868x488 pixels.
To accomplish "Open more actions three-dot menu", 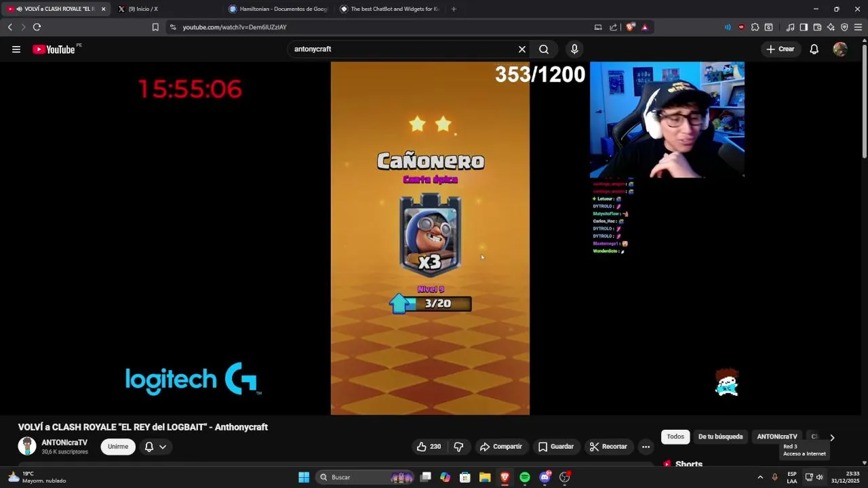I will [x=646, y=447].
